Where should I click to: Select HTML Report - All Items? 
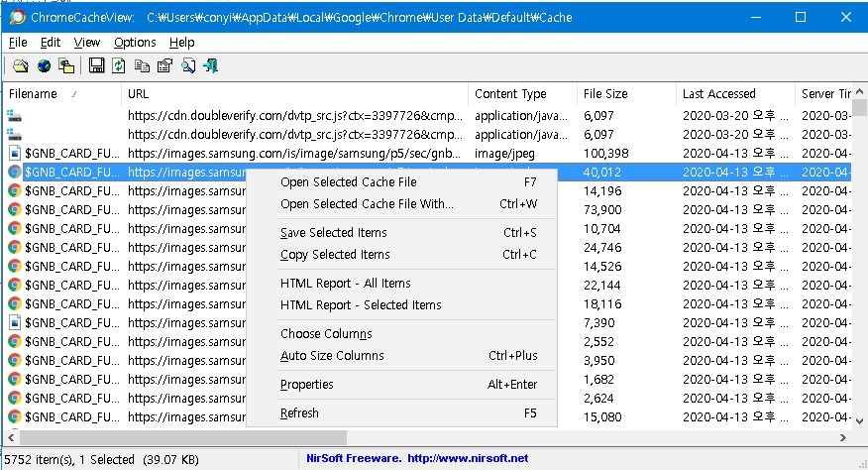pyautogui.click(x=402, y=284)
